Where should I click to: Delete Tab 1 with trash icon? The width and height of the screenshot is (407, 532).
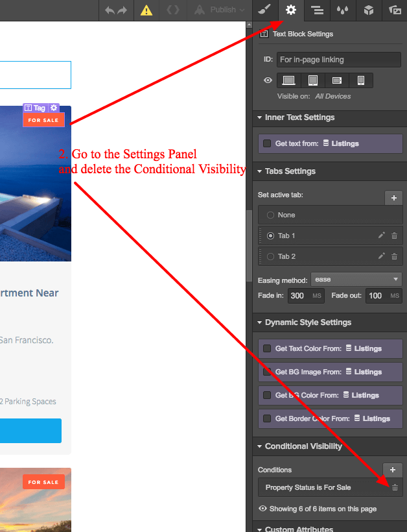(395, 236)
